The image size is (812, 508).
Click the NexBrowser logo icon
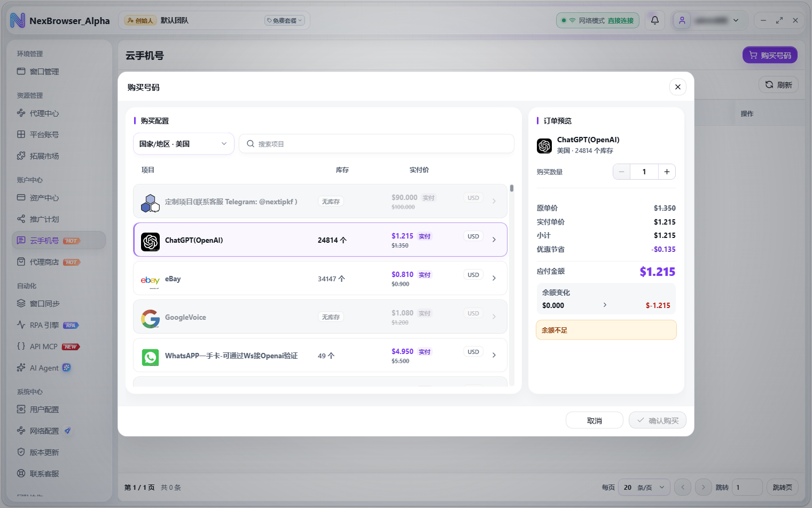pyautogui.click(x=18, y=20)
